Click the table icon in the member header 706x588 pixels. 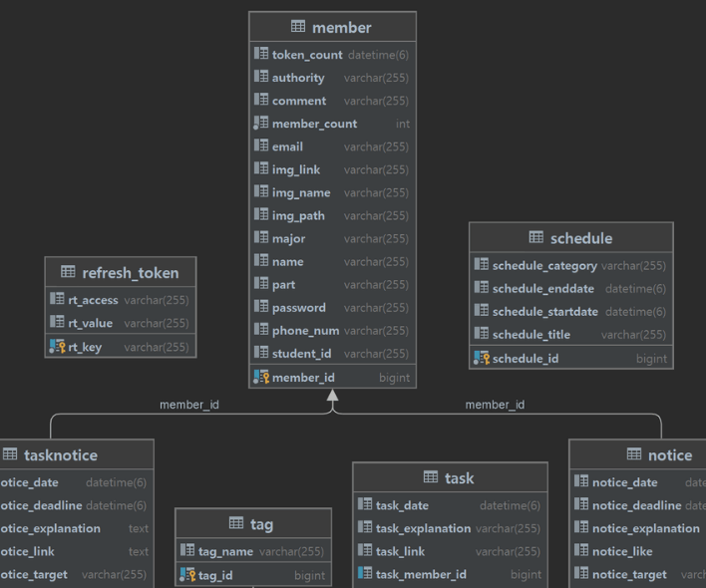coord(298,27)
